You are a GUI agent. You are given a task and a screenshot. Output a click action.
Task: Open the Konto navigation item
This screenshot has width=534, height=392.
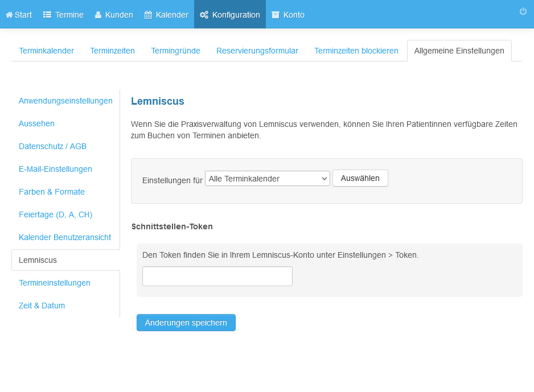pos(288,14)
